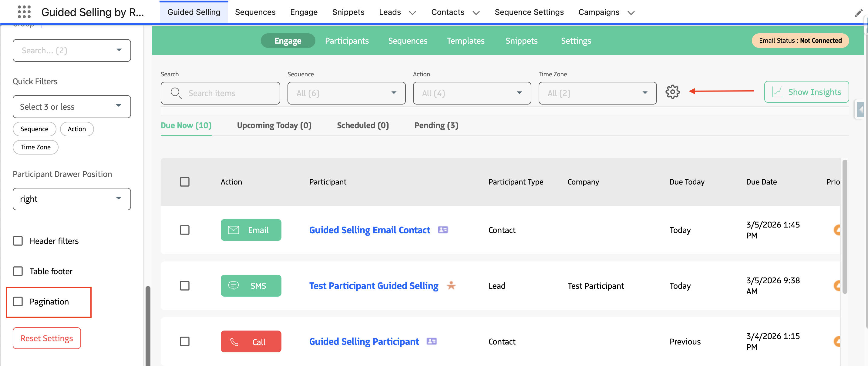Enable the Header filters checkbox
Viewport: 868px width, 366px height.
click(x=18, y=241)
